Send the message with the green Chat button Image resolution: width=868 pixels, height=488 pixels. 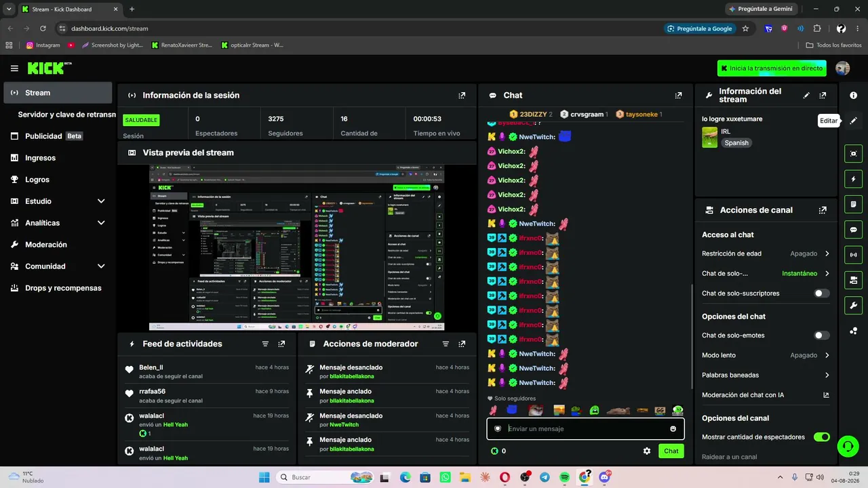click(671, 451)
